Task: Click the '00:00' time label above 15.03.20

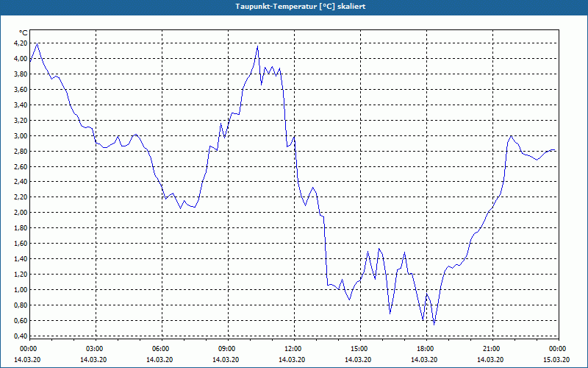Action: point(557,349)
